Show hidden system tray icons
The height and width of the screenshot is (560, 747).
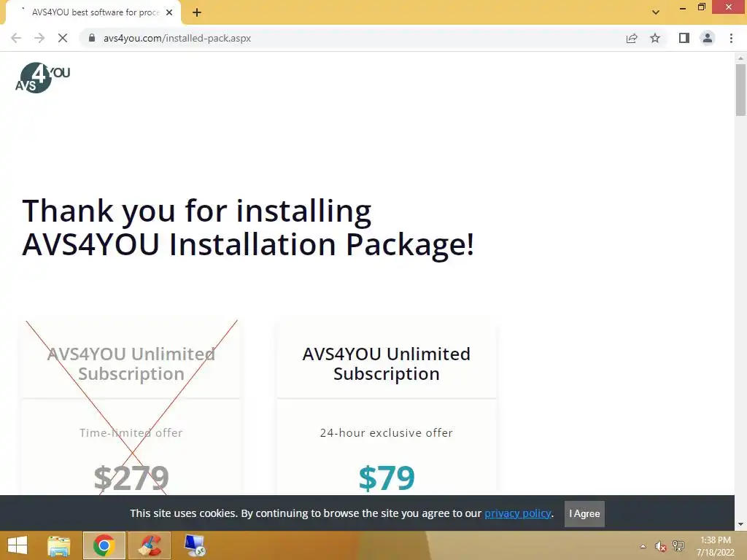(x=643, y=546)
